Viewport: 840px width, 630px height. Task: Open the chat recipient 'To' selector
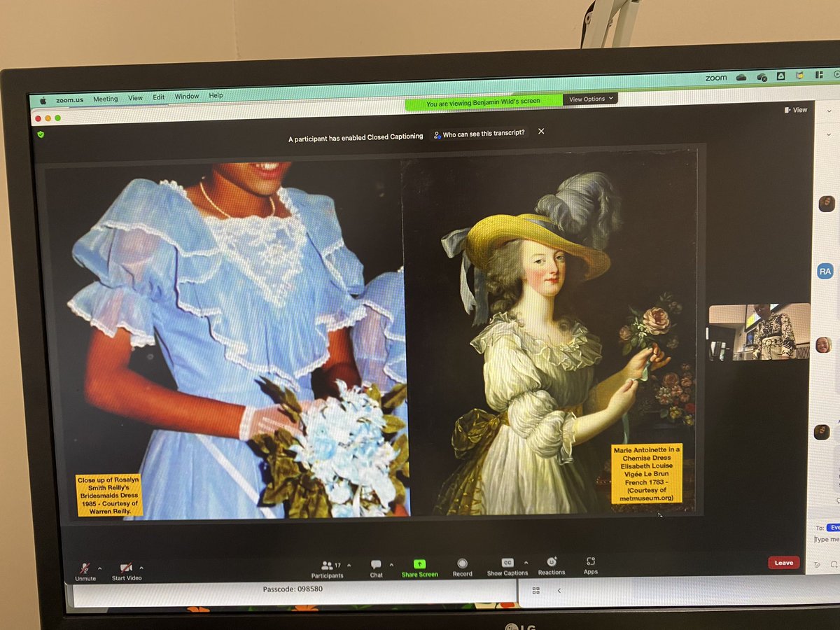(832, 528)
